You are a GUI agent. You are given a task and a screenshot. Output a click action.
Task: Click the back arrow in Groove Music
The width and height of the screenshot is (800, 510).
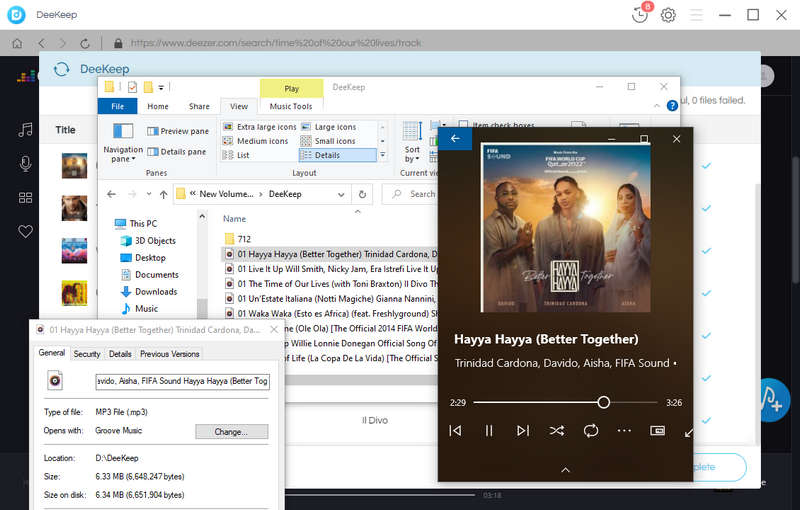click(455, 138)
